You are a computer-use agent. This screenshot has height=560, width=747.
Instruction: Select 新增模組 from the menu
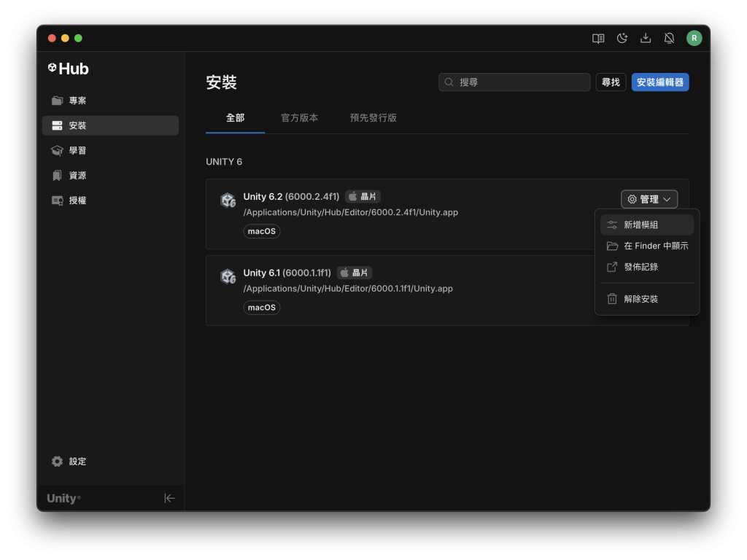pyautogui.click(x=647, y=225)
